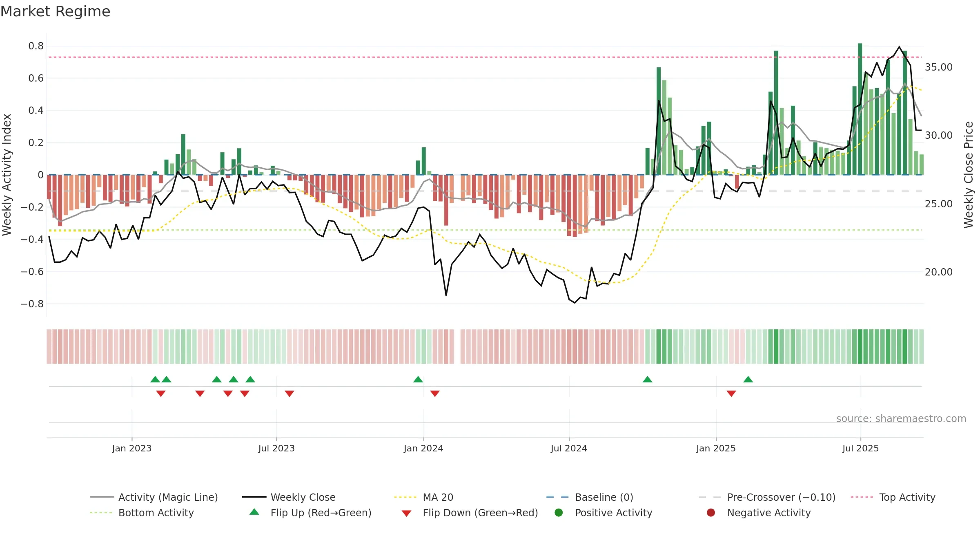Click the Jan 2024 axis label
The width and height of the screenshot is (980, 551).
(423, 448)
